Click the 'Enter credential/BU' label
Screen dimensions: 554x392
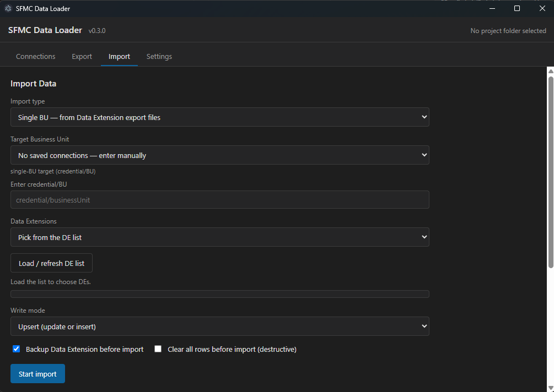click(39, 184)
